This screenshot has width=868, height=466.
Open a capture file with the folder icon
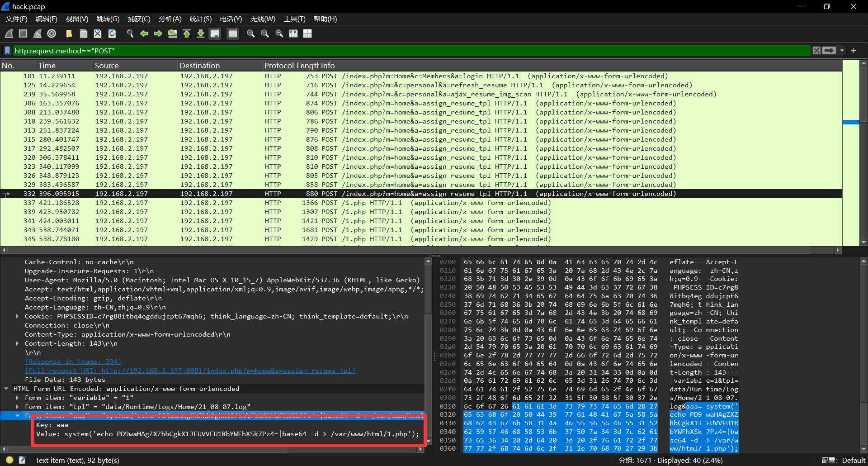[69, 33]
